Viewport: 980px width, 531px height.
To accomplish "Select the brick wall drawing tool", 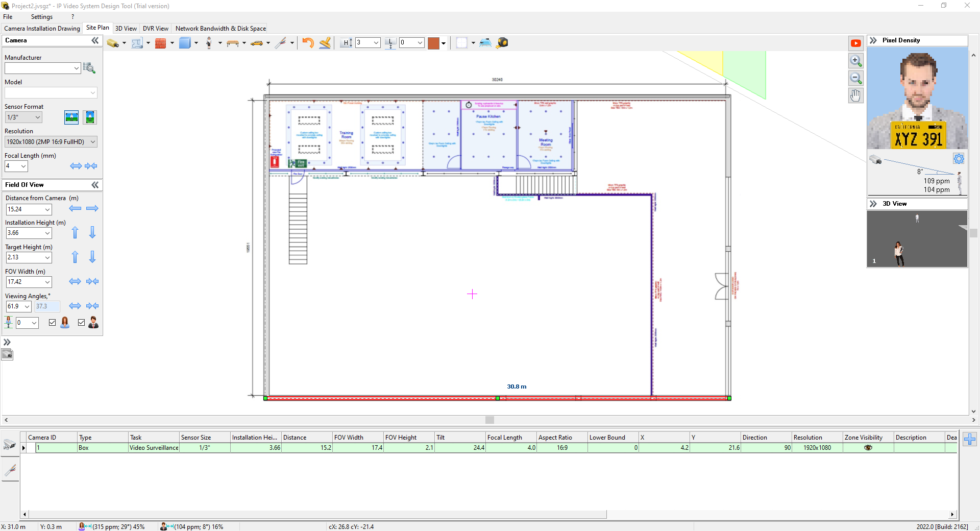I will click(161, 43).
